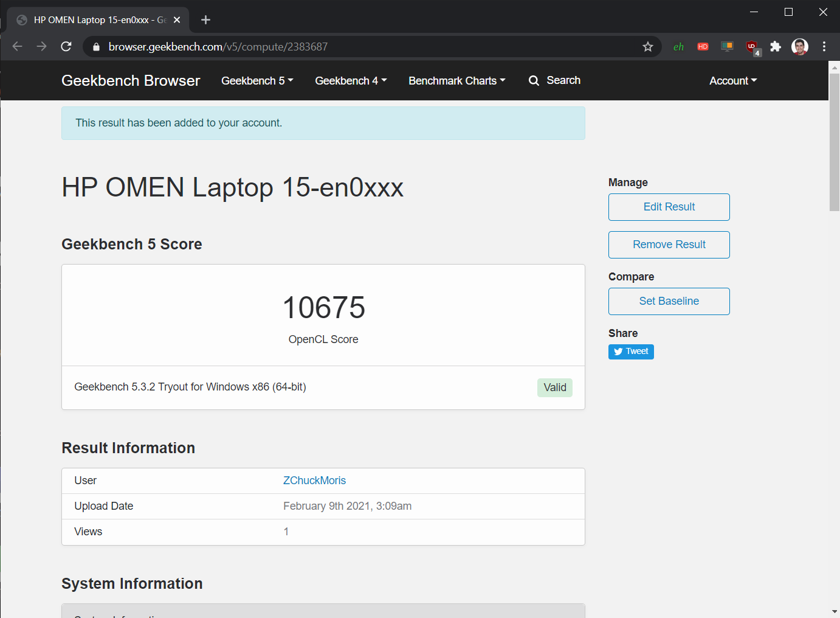Share the result with the Tweet button
The height and width of the screenshot is (618, 840).
(x=631, y=352)
